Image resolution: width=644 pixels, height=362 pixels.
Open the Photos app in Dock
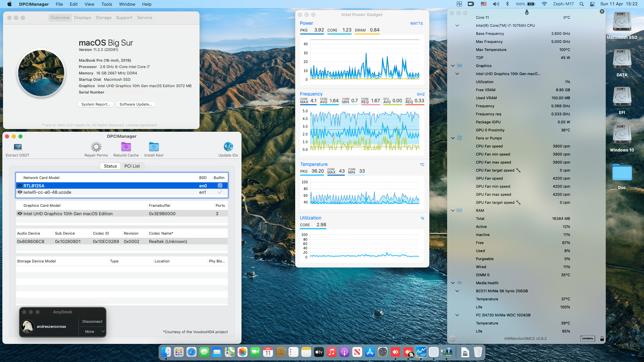[243, 352]
